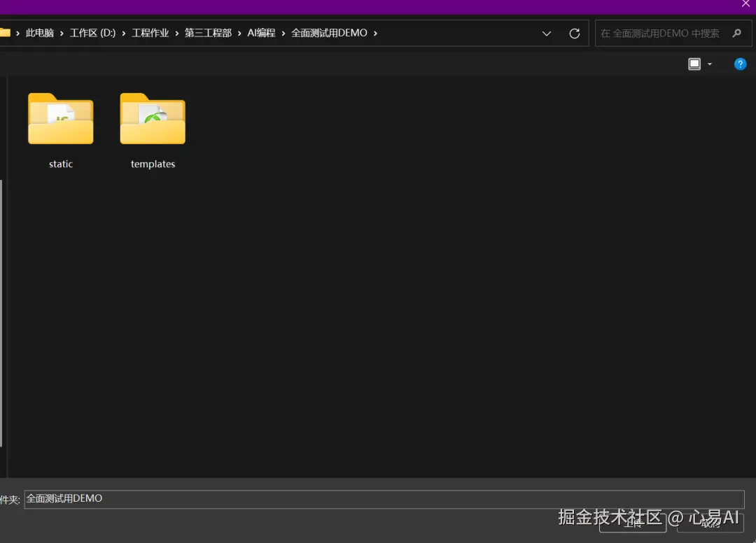Viewport: 756px width, 543px height.
Task: Select the templates folder name label
Action: pyautogui.click(x=153, y=164)
